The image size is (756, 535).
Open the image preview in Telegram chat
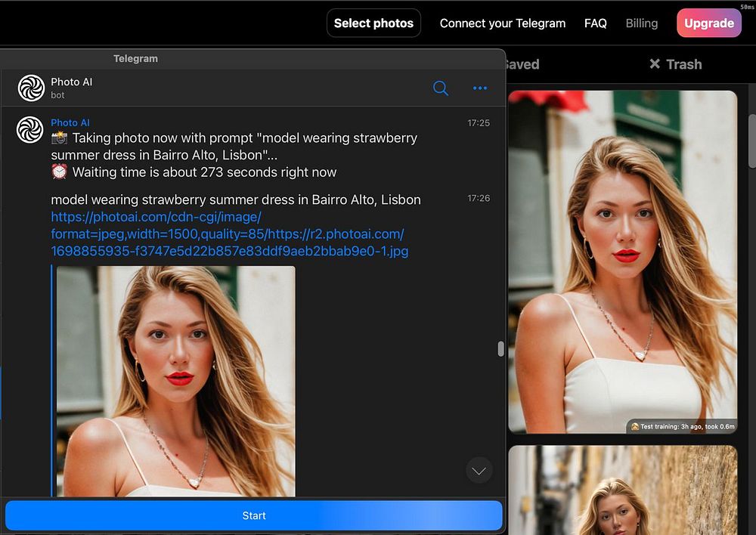(x=175, y=380)
